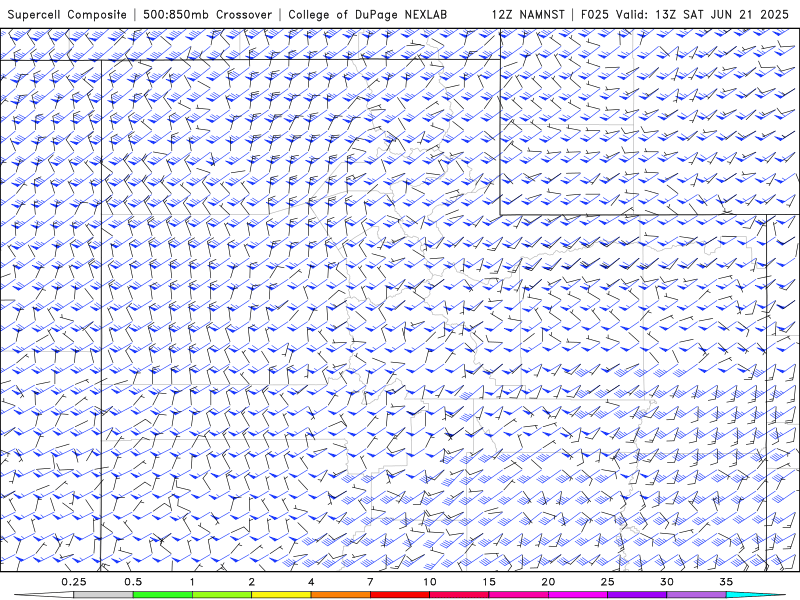The width and height of the screenshot is (800, 600).
Task: Select the legend value 20
Action: 548,582
